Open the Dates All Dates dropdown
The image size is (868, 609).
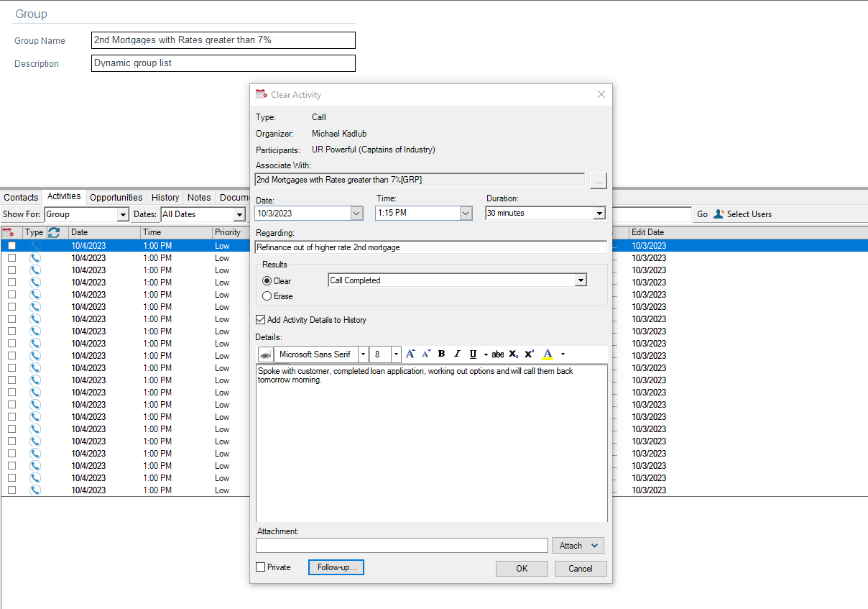[x=239, y=214]
